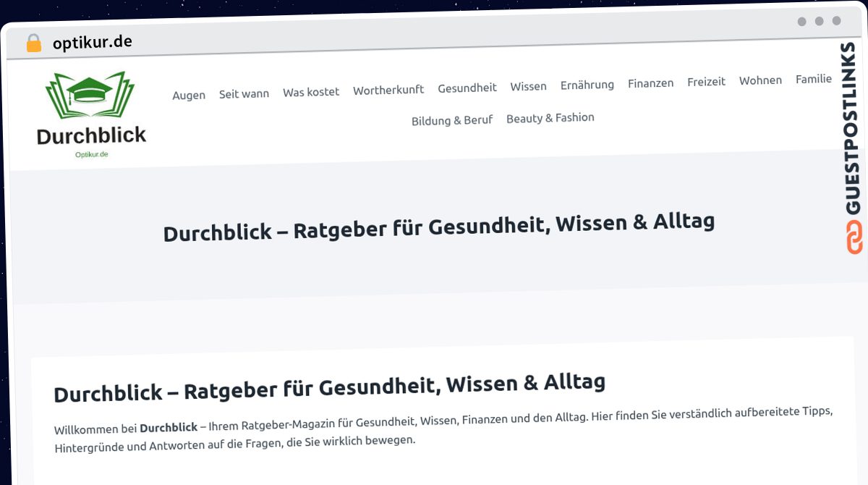The height and width of the screenshot is (485, 868).
Task: Click the Optikur.de text under logo
Action: 92,154
